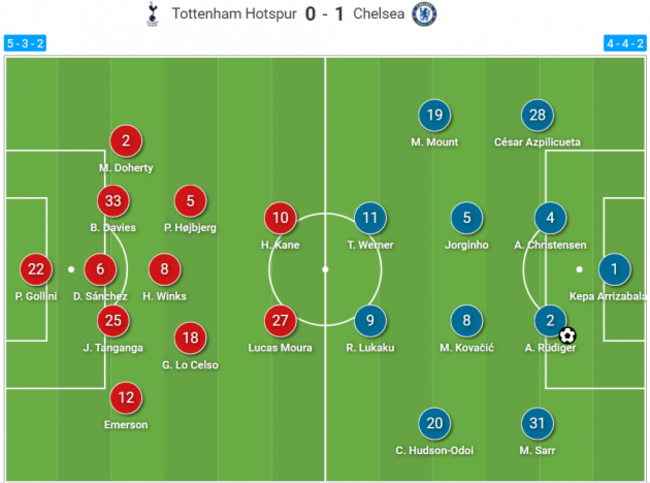Click the C. Hudson-Odoi player name label
This screenshot has height=483, width=650.
tap(434, 450)
